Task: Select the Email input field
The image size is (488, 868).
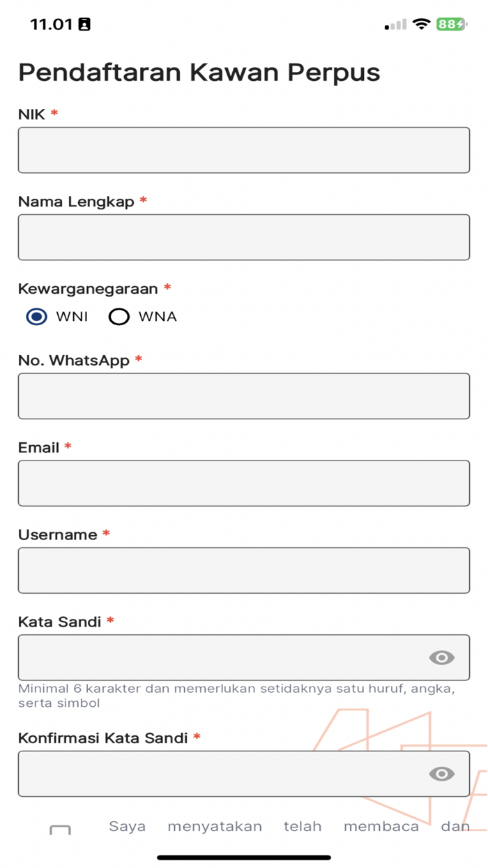Action: [x=243, y=483]
